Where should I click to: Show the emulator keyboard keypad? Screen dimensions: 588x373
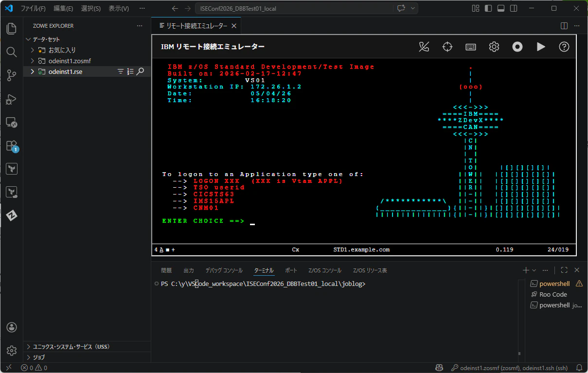pyautogui.click(x=471, y=47)
